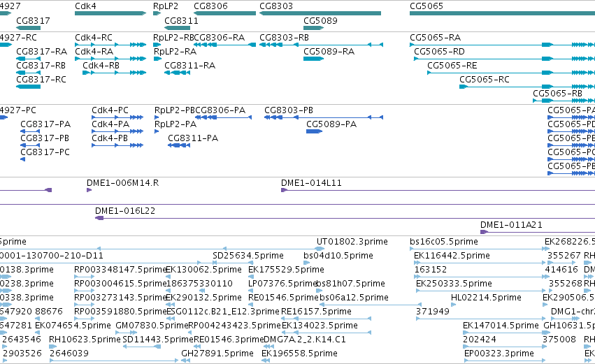Viewport: 595px width, 364px height.
Task: Click the RE16157.5prime EST label
Action: coord(316,312)
